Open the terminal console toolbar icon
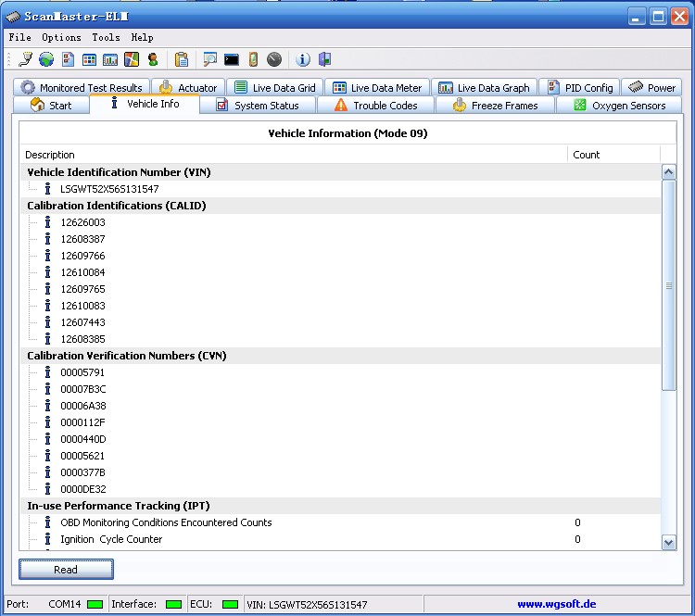This screenshot has width=695, height=616. pyautogui.click(x=232, y=59)
